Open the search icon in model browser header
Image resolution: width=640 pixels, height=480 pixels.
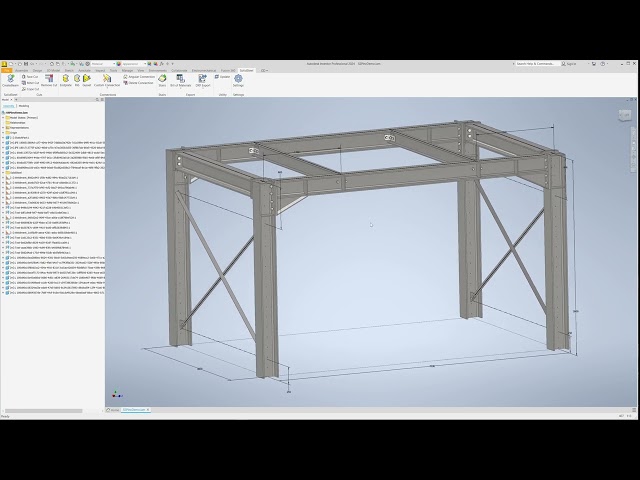point(97,100)
